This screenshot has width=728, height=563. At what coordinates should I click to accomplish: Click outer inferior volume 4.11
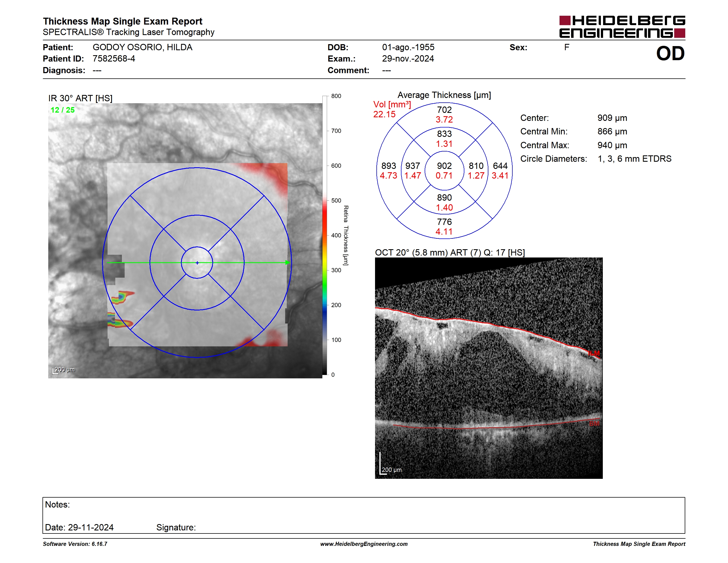pyautogui.click(x=444, y=232)
